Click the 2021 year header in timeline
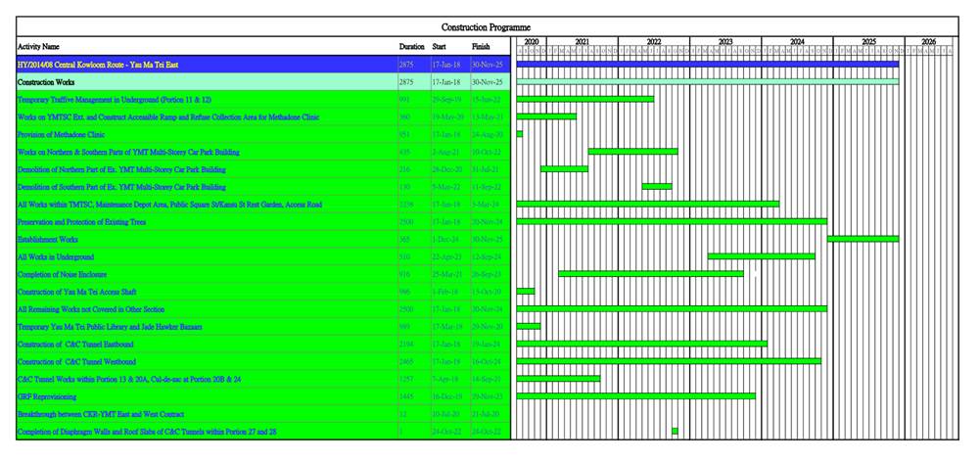Screen dimensions: 980x461 point(582,42)
